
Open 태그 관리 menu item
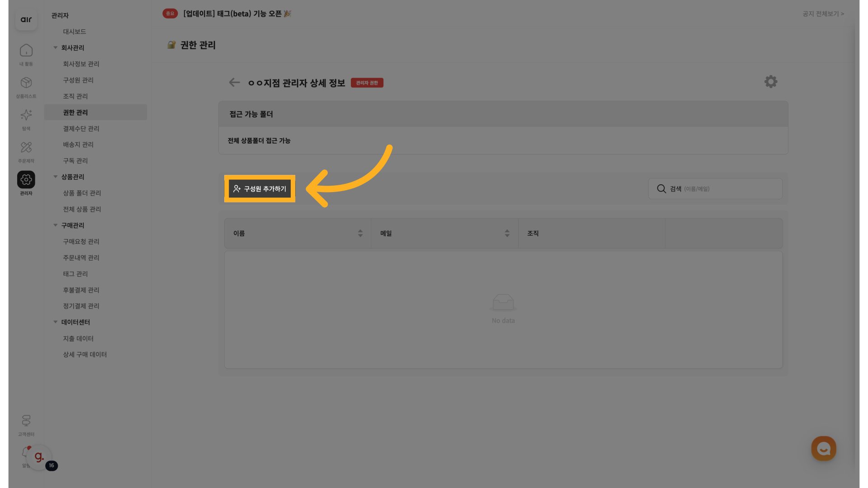75,274
